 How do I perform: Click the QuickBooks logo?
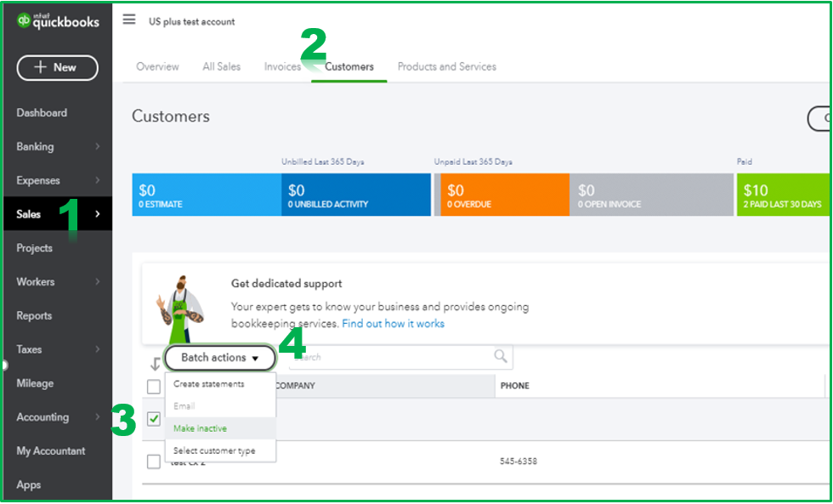pos(58,21)
